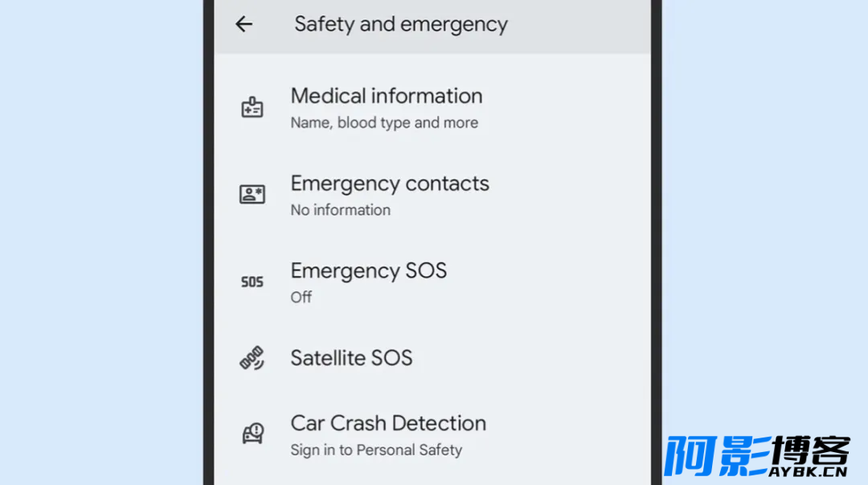Tap 'Sign in to Personal Safety' text
868x485 pixels.
coord(376,450)
